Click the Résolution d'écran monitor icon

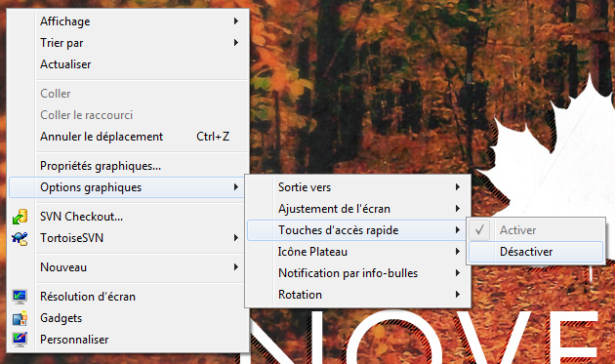(20, 297)
